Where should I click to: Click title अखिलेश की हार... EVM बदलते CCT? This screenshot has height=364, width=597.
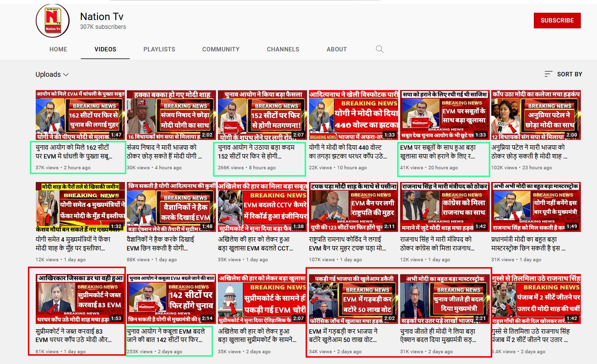pyautogui.click(x=256, y=244)
